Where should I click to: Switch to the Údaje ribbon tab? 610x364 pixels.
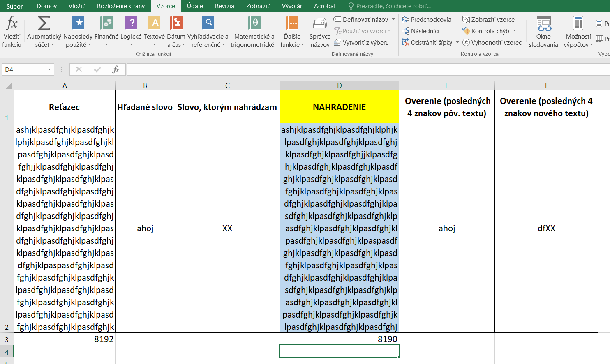click(x=195, y=6)
